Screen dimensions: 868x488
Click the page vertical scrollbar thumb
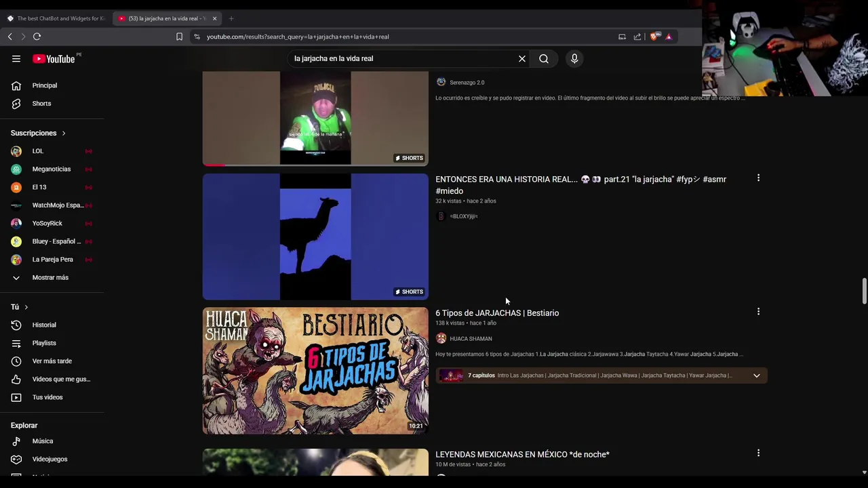[x=864, y=291]
